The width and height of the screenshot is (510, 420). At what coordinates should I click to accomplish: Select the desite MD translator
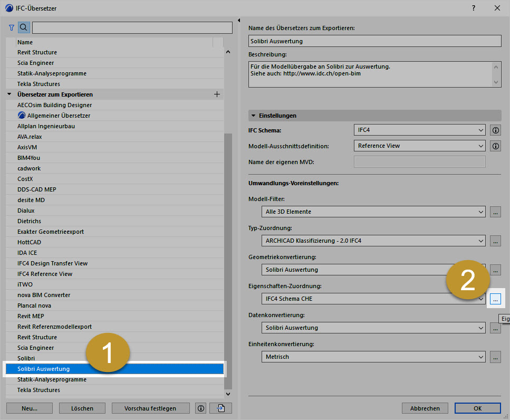point(114,200)
